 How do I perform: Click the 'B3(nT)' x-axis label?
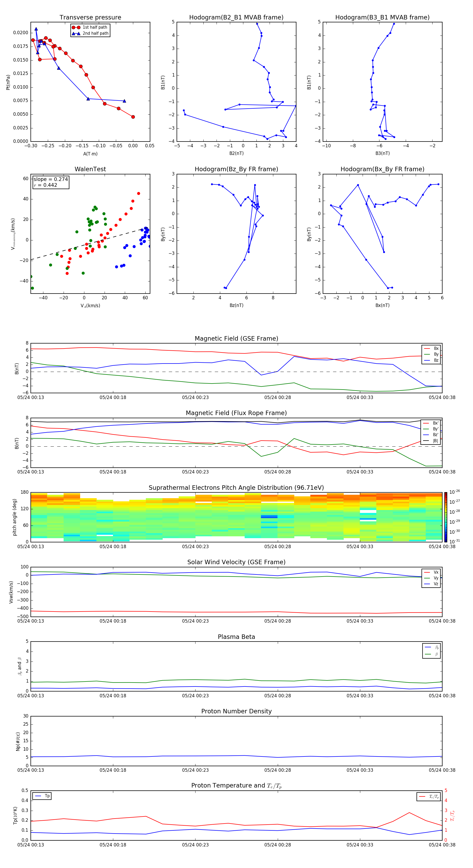tap(382, 153)
